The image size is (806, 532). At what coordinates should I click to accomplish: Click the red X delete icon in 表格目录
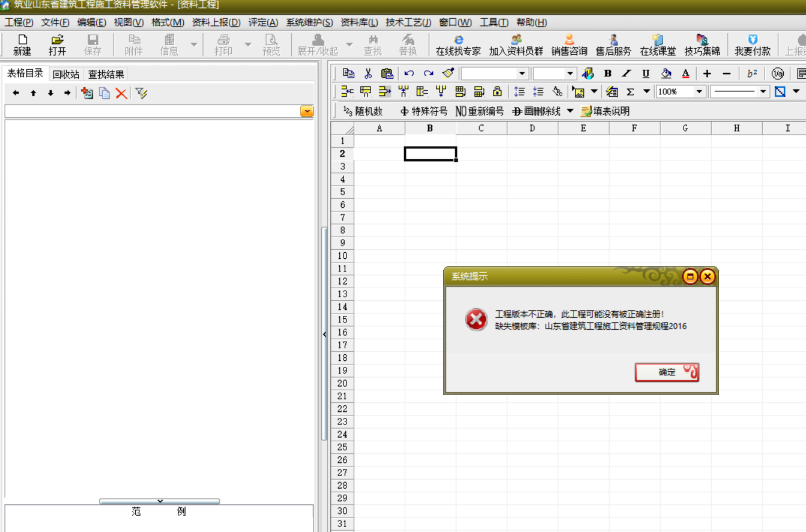122,94
